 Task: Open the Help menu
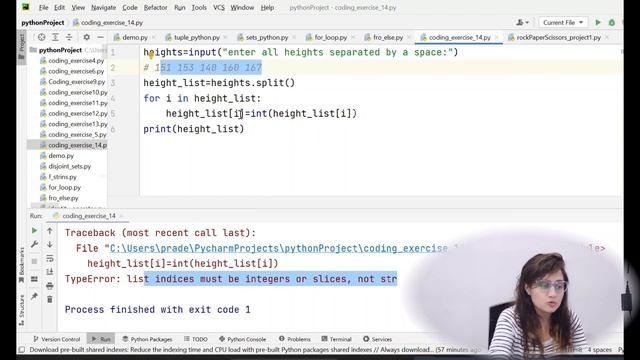click(267, 7)
